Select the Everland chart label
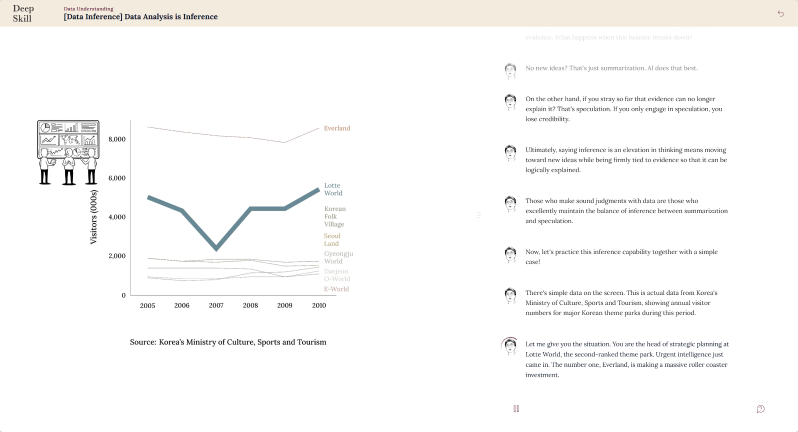Image resolution: width=798 pixels, height=432 pixels. click(x=337, y=128)
